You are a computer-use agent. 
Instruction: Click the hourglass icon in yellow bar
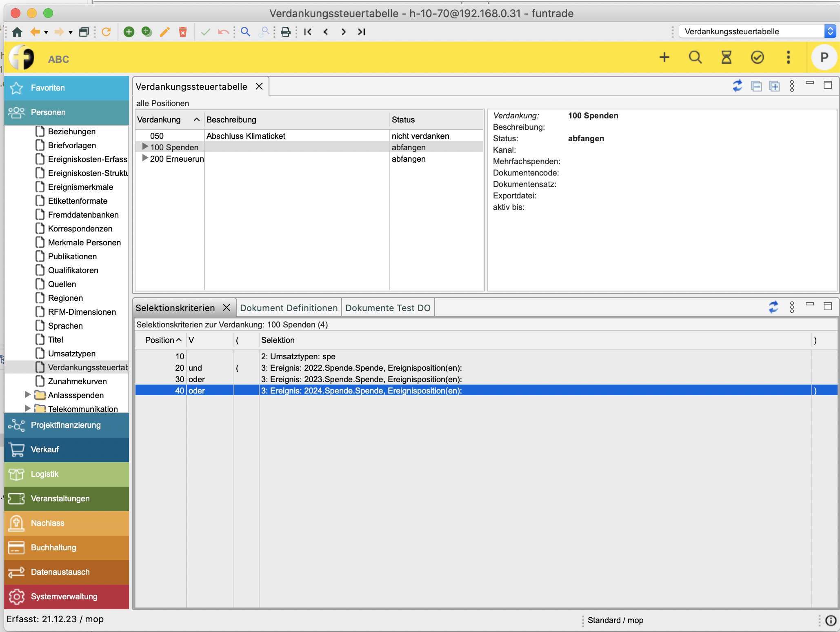726,58
